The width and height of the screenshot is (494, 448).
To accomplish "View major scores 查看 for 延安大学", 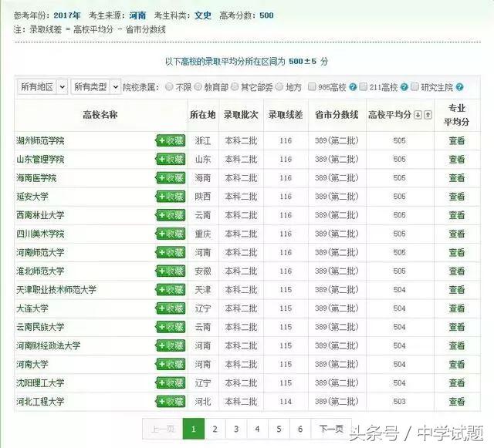I will point(457,197).
